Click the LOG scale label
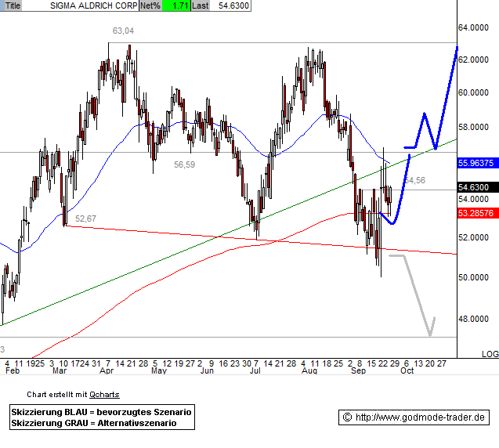The image size is (499, 448). (x=490, y=355)
